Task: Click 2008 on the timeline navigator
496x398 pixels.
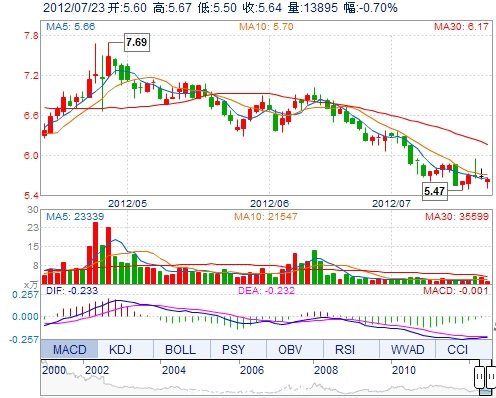Action: click(x=326, y=370)
